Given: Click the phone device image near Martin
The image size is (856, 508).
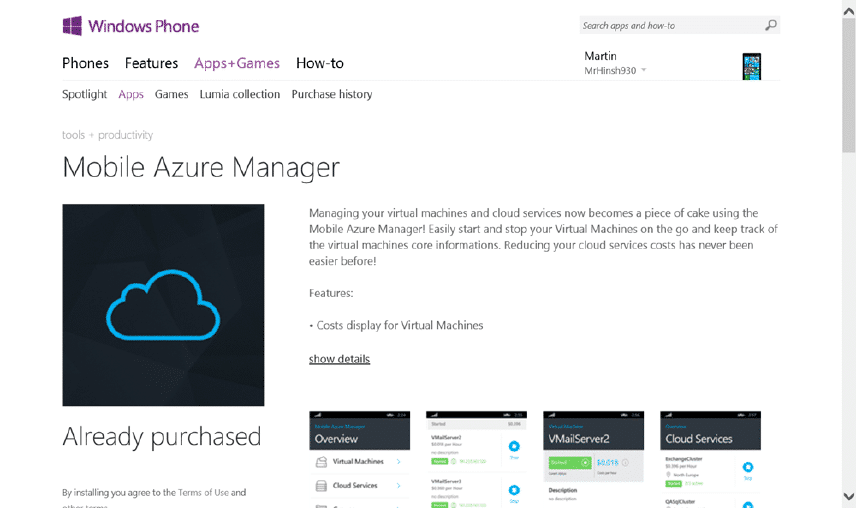Looking at the screenshot, I should [x=752, y=67].
